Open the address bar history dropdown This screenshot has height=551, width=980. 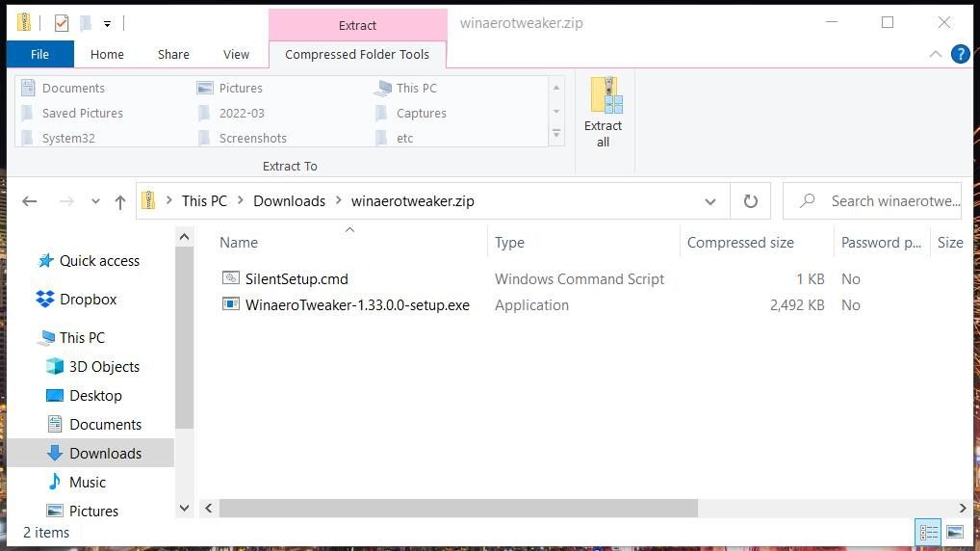point(710,201)
